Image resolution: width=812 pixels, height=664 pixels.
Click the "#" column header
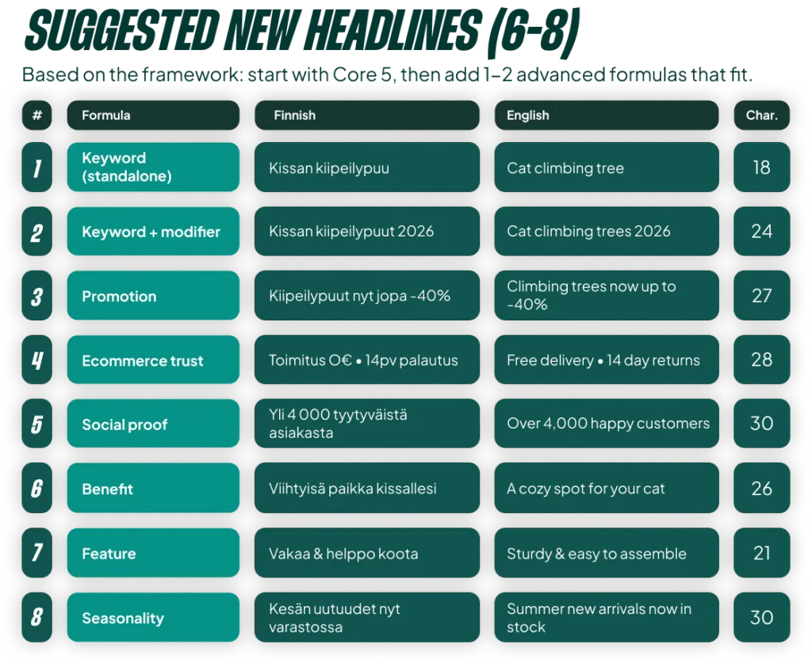click(x=36, y=115)
